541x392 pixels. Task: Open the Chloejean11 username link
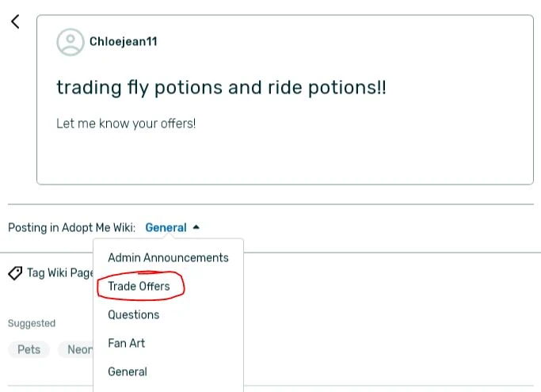pyautogui.click(x=123, y=42)
